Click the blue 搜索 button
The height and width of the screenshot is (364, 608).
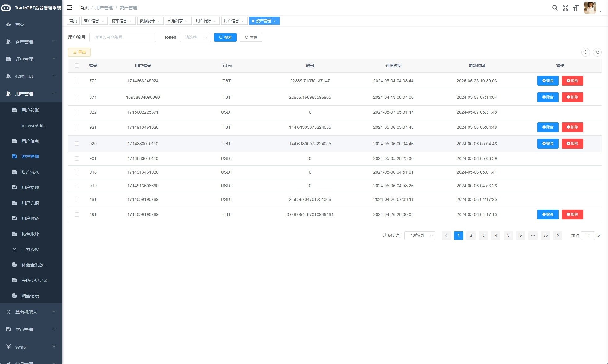click(225, 37)
